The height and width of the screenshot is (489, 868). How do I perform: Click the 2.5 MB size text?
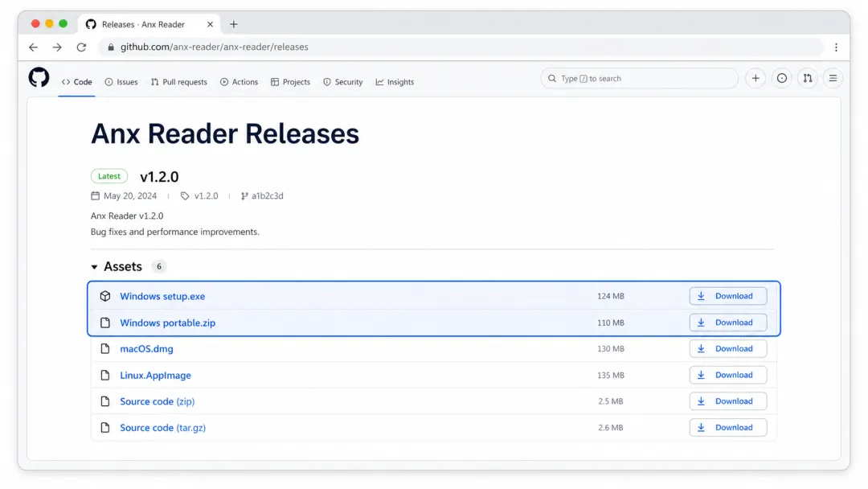click(611, 401)
